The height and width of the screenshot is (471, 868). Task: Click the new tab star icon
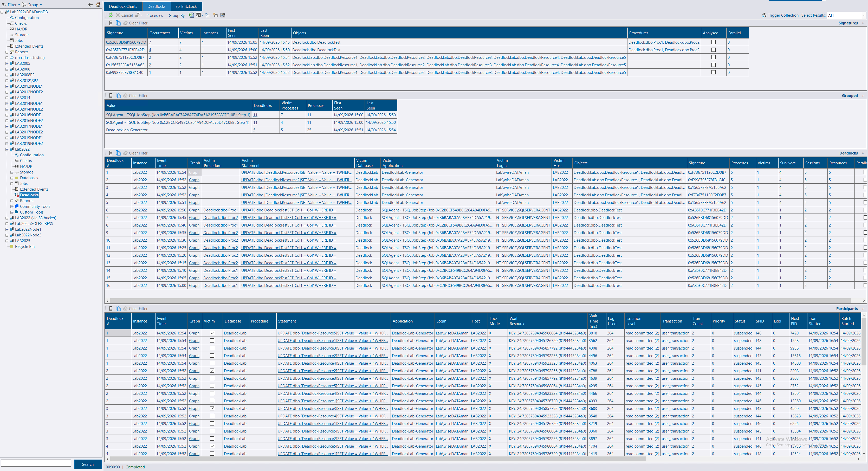click(x=215, y=15)
